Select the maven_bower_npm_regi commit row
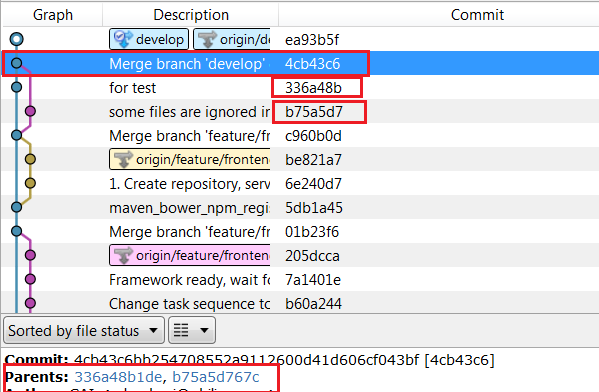 tap(300, 208)
